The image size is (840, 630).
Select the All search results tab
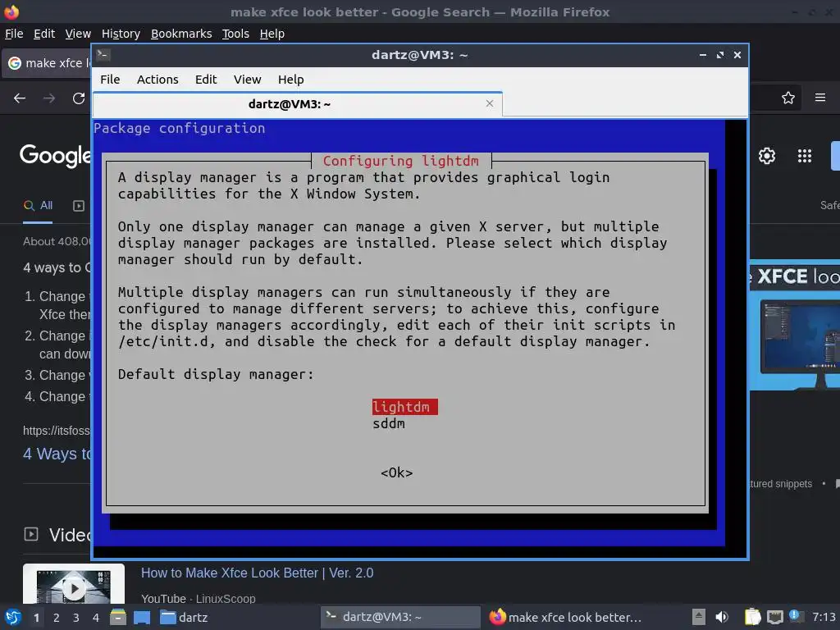coord(38,206)
